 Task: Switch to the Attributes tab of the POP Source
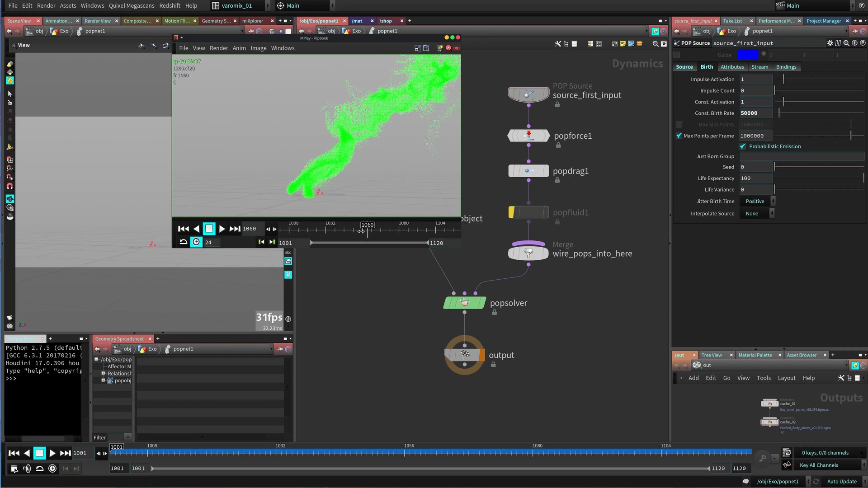tap(732, 67)
